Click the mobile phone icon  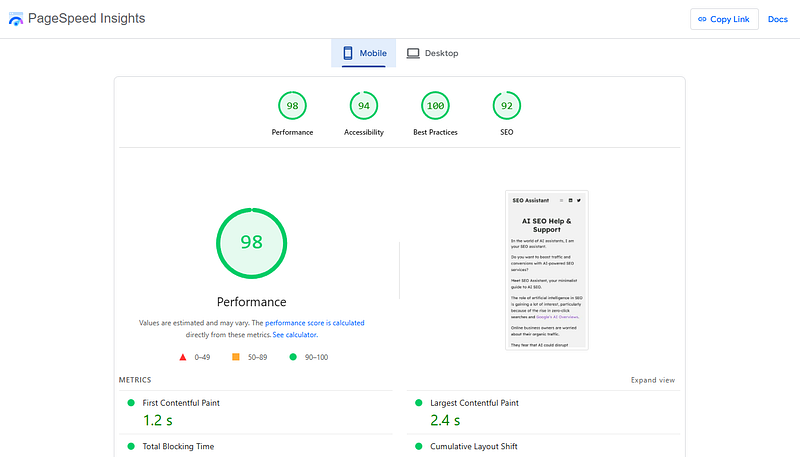coord(348,53)
